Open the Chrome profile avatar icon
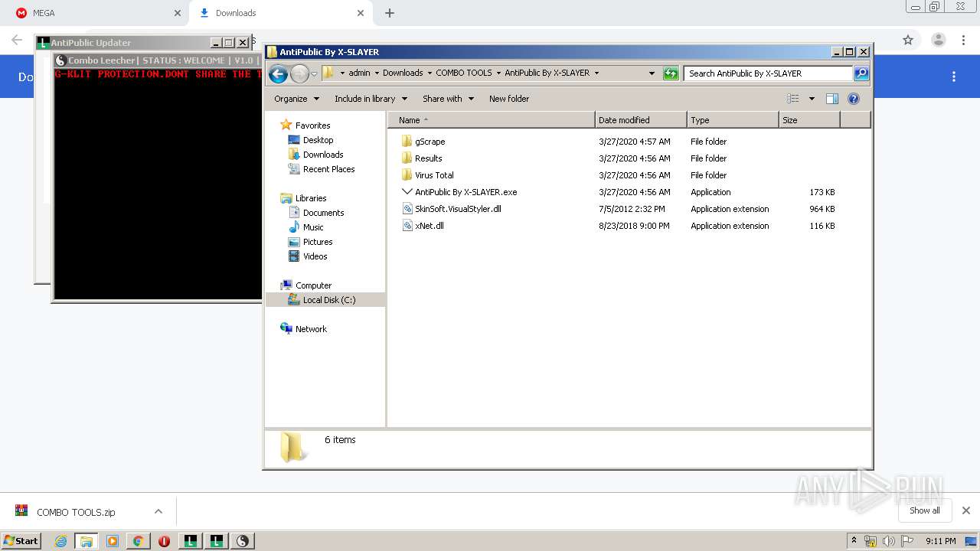Viewport: 980px width, 551px height. [x=938, y=40]
